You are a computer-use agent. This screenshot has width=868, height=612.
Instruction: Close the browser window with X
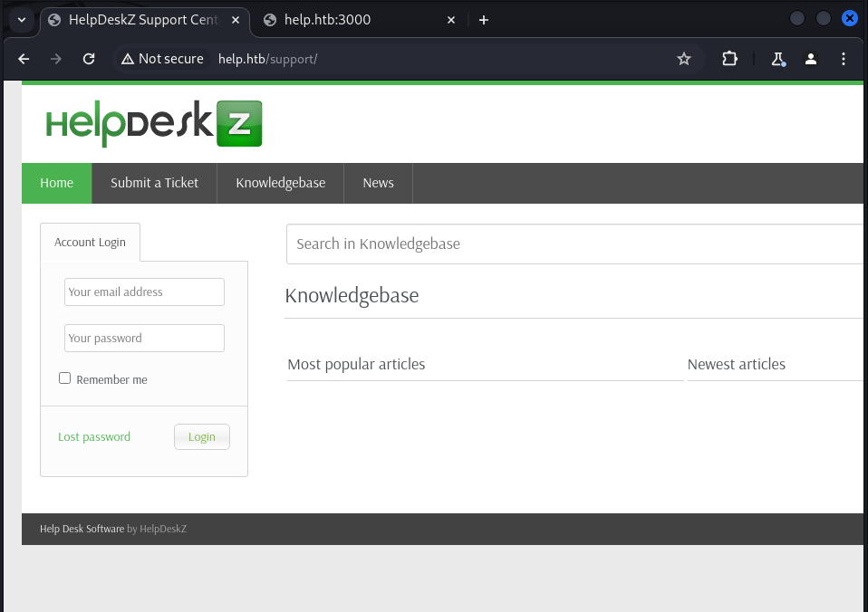(850, 18)
